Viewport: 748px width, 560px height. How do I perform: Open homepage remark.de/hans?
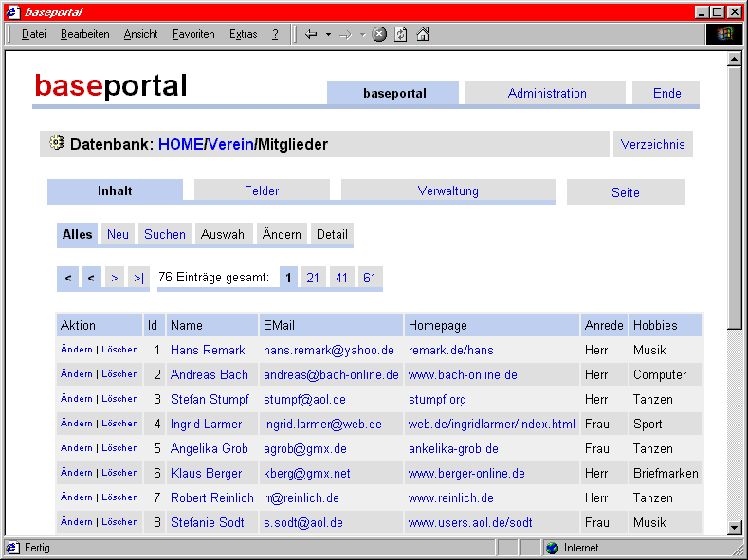451,350
